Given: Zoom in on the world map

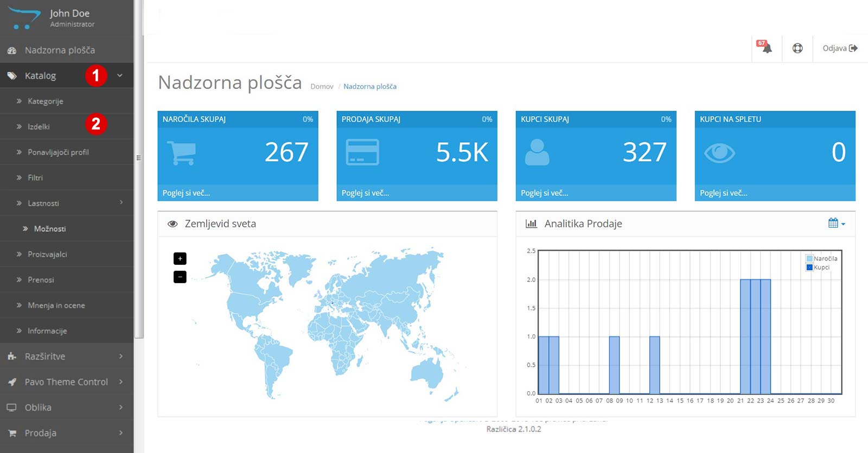Looking at the screenshot, I should point(180,259).
